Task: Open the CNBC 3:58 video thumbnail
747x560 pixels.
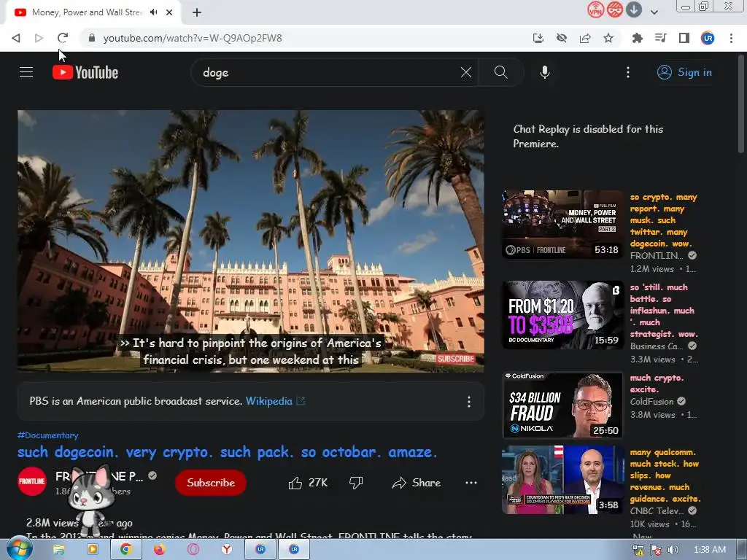Action: tap(562, 480)
